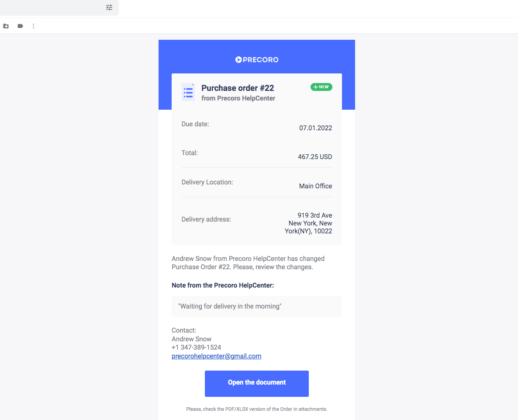Viewport: 518px width, 420px height.
Task: Click the from Precoro HelpCenter subtitle
Action: [238, 98]
